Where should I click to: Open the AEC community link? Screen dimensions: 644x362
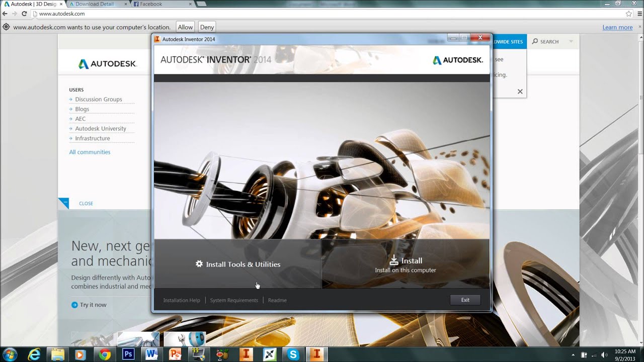[x=80, y=119]
